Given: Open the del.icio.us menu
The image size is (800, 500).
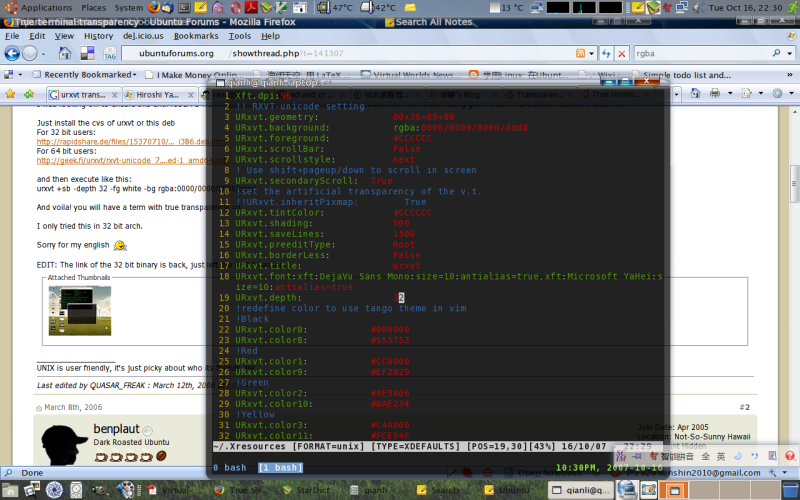Looking at the screenshot, I should pyautogui.click(x=143, y=36).
